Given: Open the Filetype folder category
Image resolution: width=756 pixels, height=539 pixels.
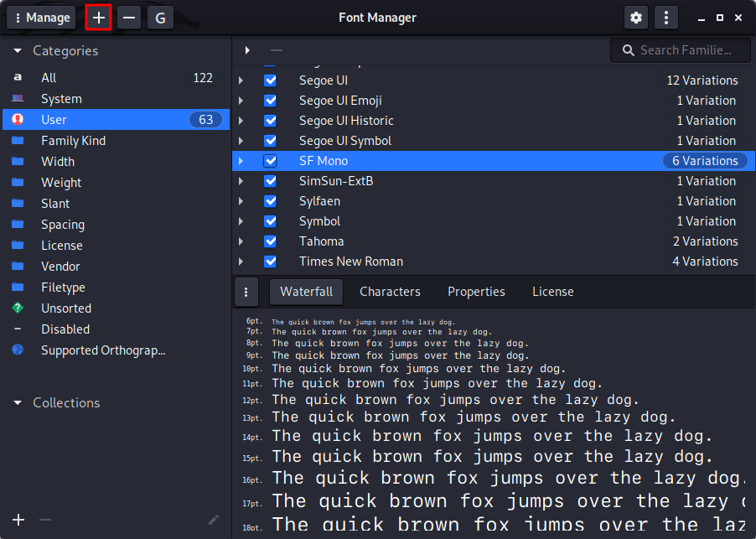Looking at the screenshot, I should tap(116, 288).
